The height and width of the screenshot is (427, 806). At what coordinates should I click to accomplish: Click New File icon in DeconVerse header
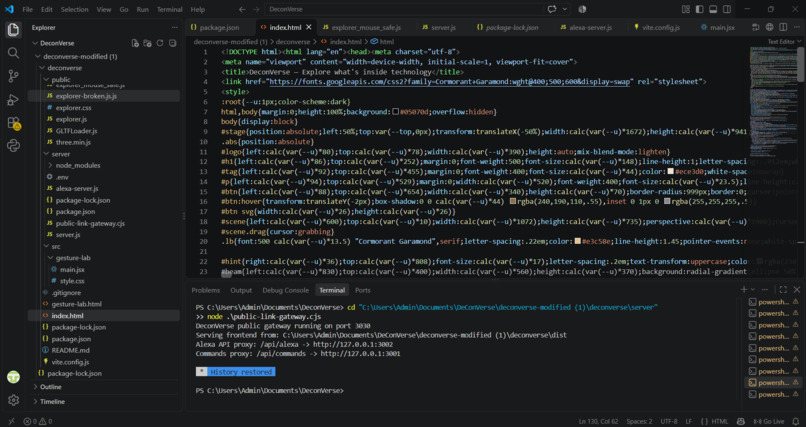tap(135, 43)
